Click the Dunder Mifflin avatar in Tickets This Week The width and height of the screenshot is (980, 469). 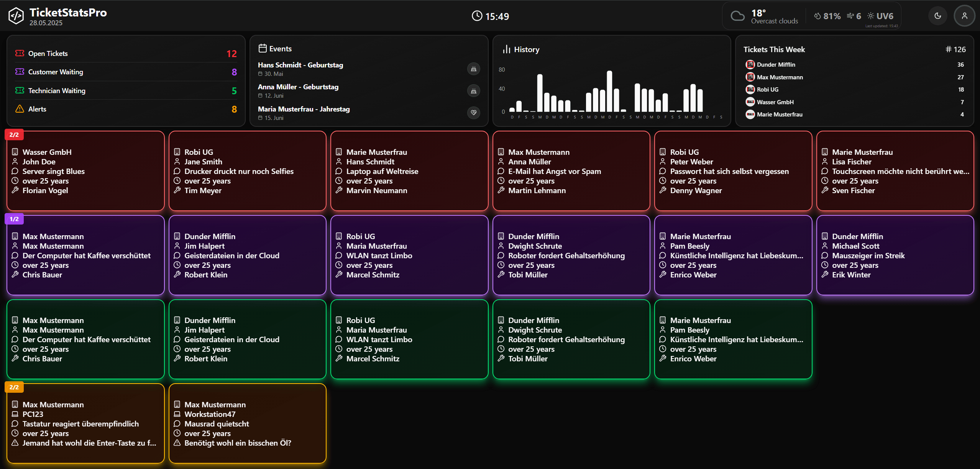pos(750,64)
